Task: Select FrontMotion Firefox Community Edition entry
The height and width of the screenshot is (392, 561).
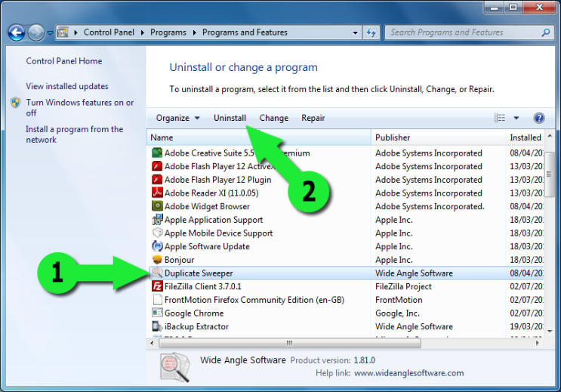Action: coord(254,300)
